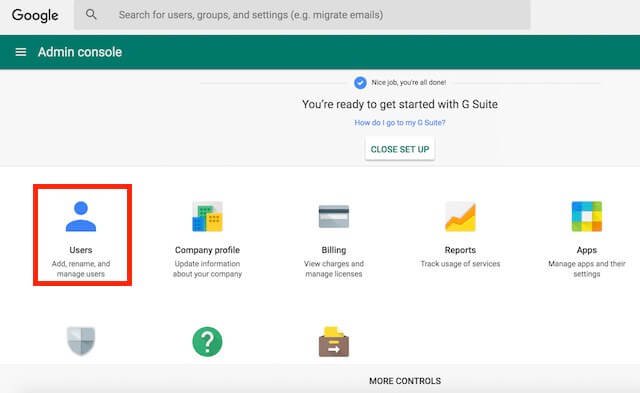Focus the search for users, groups, and settings field

(x=302, y=15)
